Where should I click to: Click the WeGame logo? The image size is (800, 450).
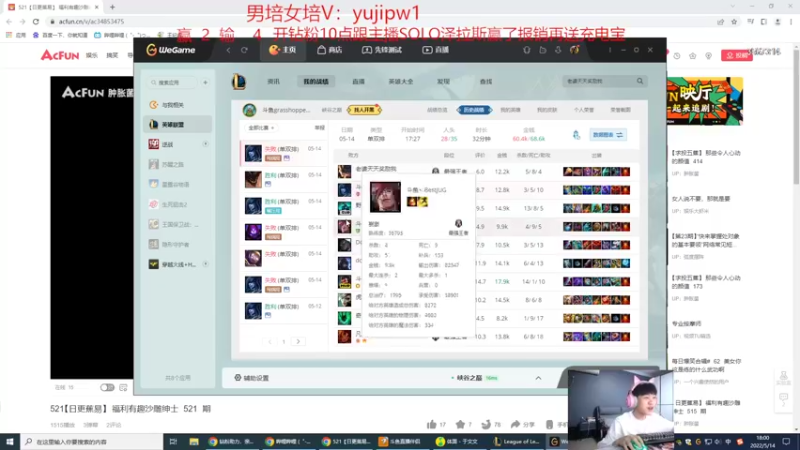click(171, 50)
